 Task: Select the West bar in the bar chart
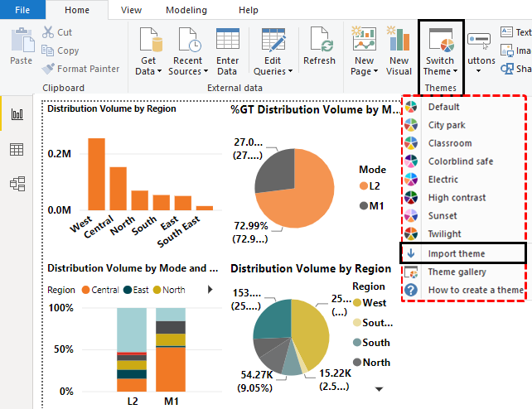97,174
